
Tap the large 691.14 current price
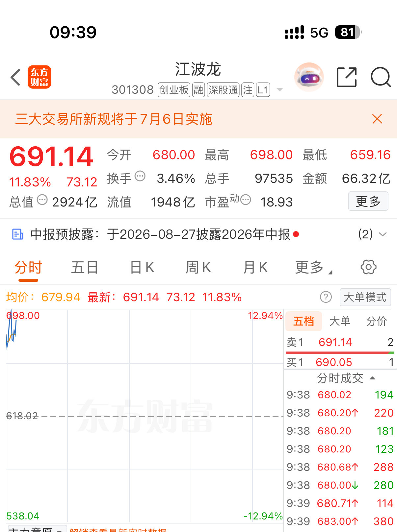pyautogui.click(x=51, y=157)
